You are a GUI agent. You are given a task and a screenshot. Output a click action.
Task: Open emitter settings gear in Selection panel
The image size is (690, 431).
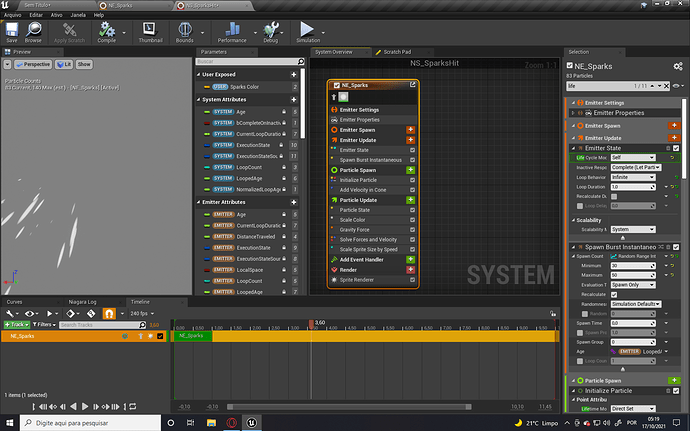tap(678, 66)
